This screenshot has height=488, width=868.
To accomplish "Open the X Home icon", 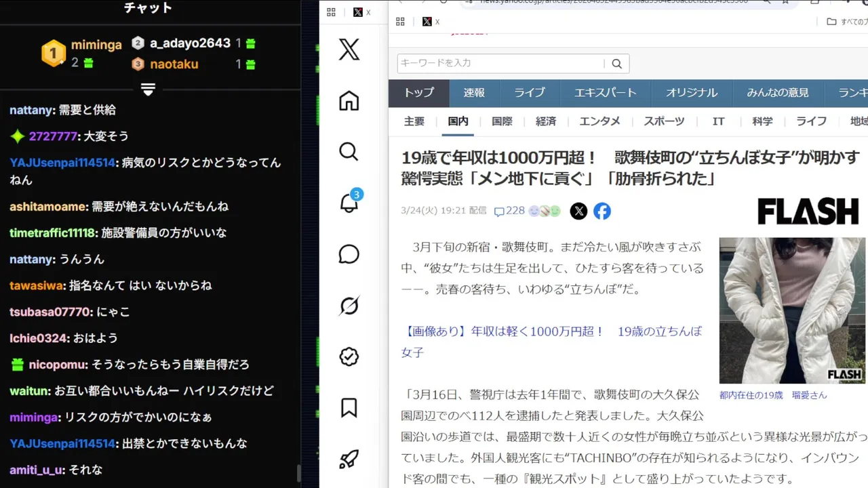I will pyautogui.click(x=349, y=101).
